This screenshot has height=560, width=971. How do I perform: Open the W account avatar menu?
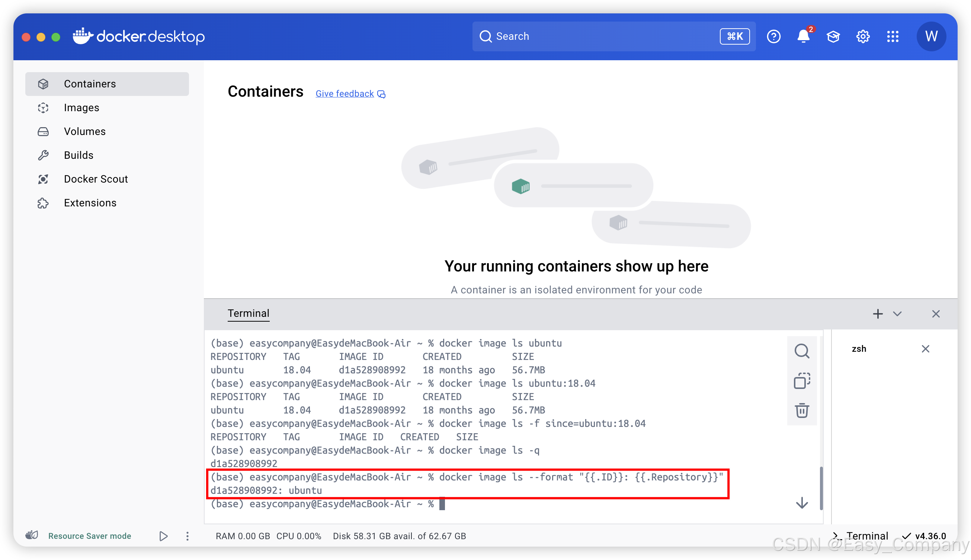931,36
